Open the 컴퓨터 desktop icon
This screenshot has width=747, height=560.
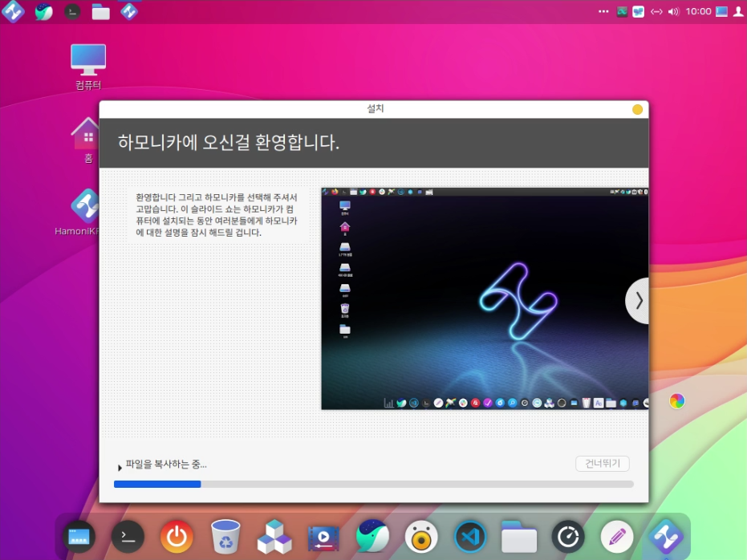point(88,66)
